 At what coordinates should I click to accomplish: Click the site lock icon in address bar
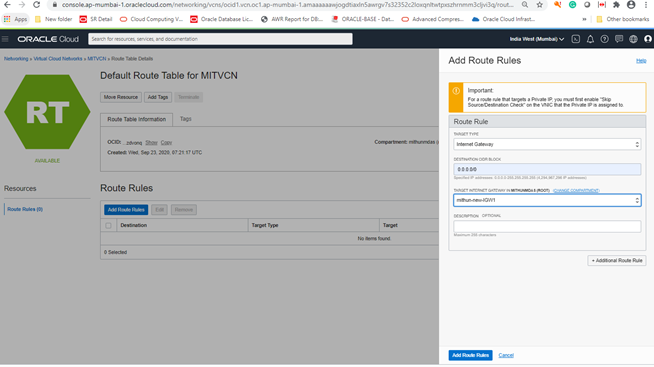click(x=55, y=5)
